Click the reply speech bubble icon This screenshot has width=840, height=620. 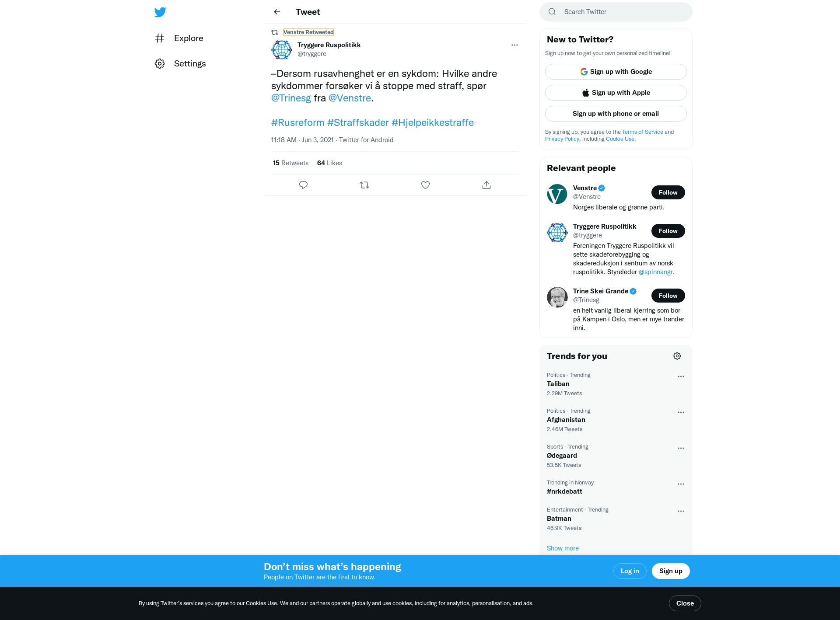pyautogui.click(x=303, y=185)
